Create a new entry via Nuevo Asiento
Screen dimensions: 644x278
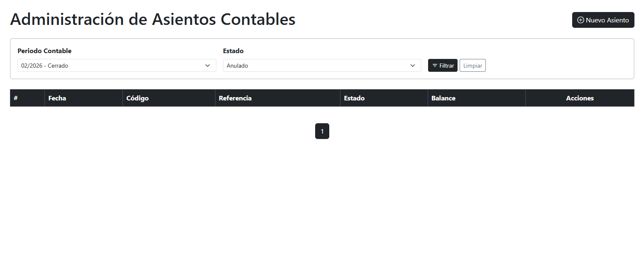603,20
